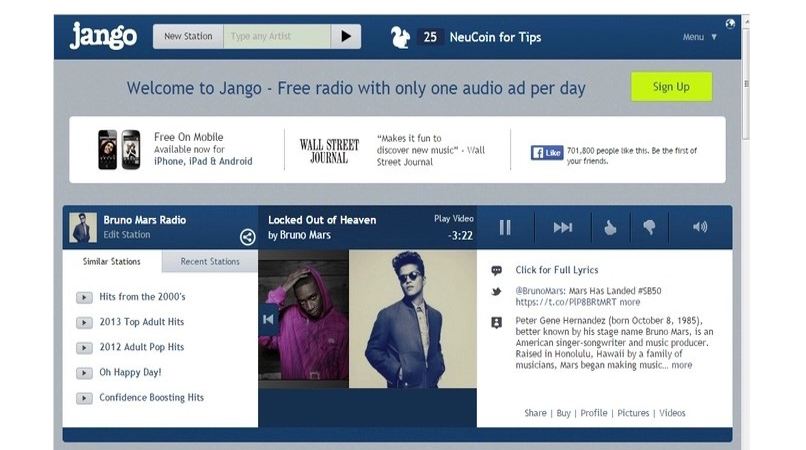Image resolution: width=806 pixels, height=450 pixels.
Task: Expand bio with the more link
Action: [682, 365]
